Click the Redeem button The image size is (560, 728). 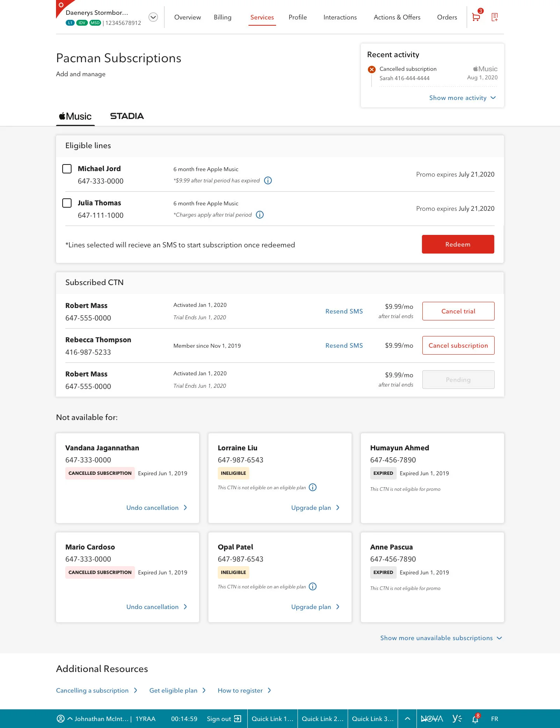[458, 244]
